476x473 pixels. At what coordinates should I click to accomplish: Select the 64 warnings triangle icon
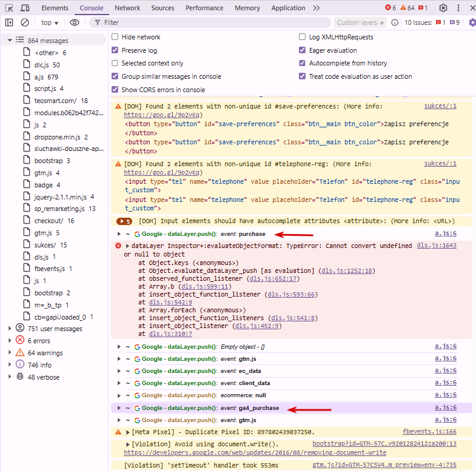20,352
